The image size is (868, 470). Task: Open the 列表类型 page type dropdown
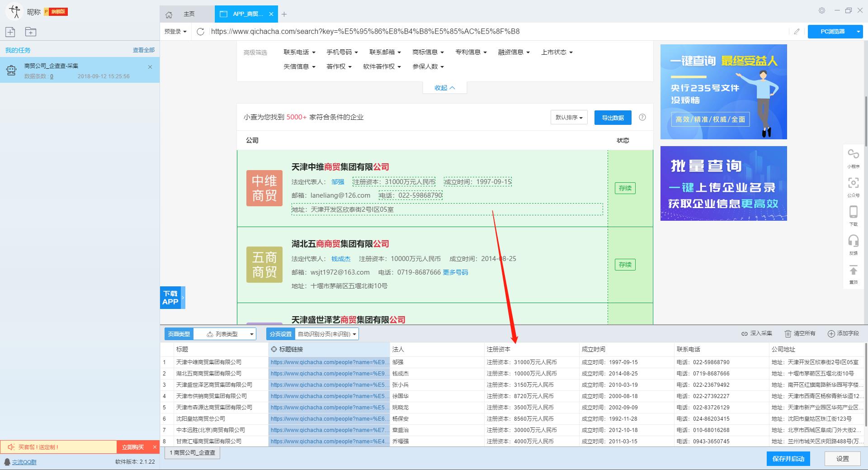[225, 334]
